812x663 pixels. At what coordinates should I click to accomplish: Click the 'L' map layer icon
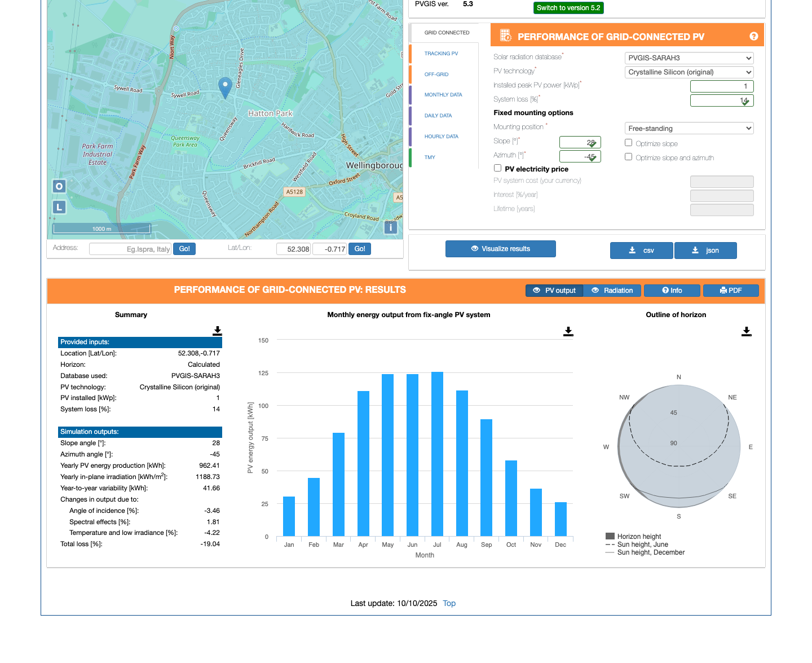59,207
